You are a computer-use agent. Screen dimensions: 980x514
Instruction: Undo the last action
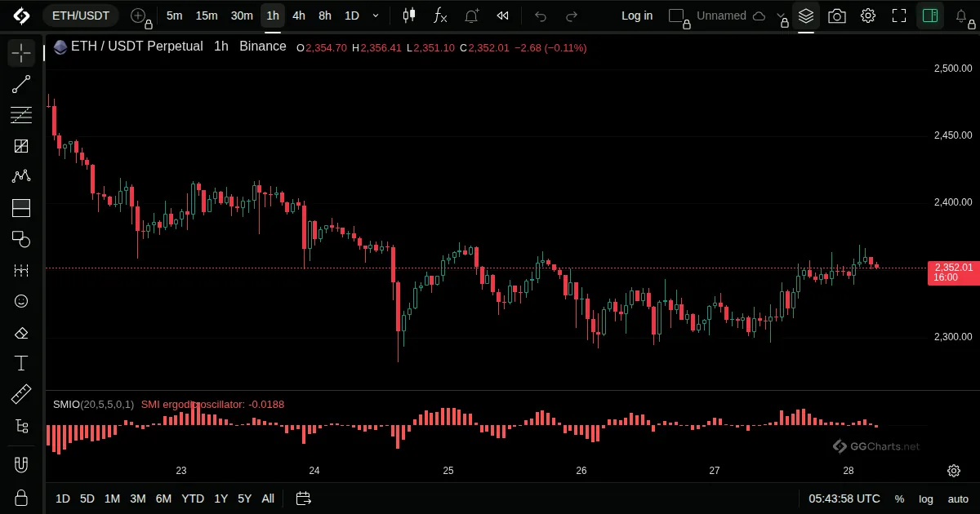541,16
